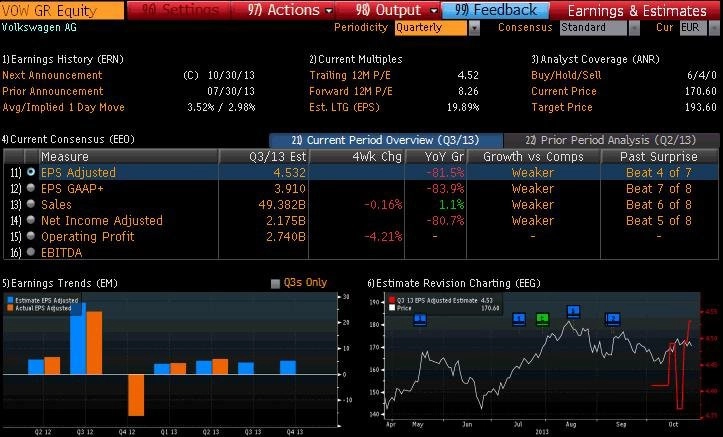Click the blue event marker above Jul
The image size is (723, 437).
519,319
